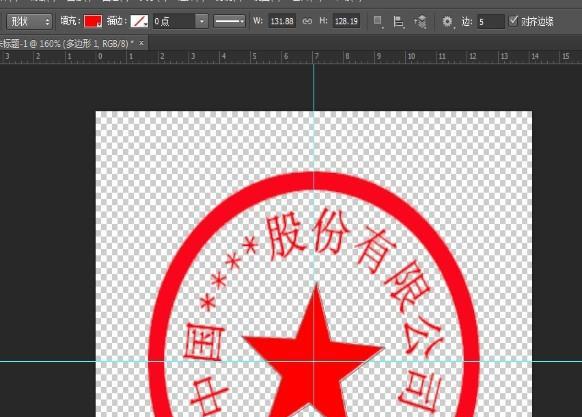The height and width of the screenshot is (417, 582).
Task: Open the polygon settings gear icon
Action: click(x=448, y=22)
